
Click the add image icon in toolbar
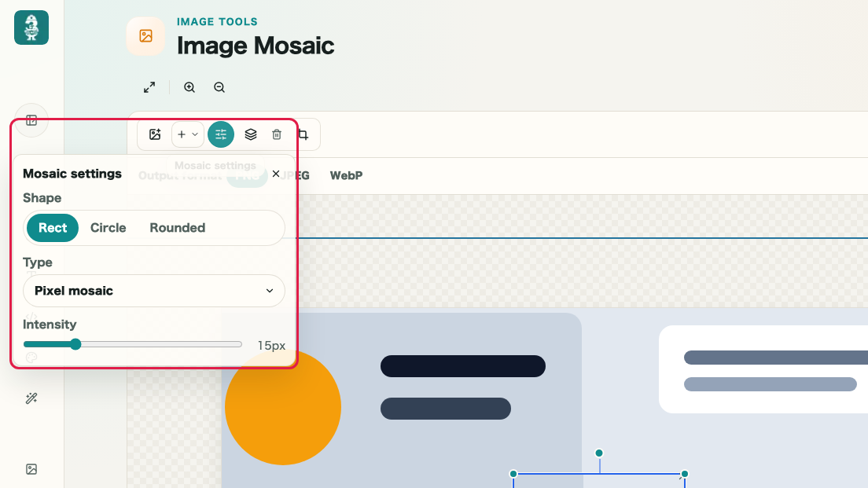click(x=155, y=134)
